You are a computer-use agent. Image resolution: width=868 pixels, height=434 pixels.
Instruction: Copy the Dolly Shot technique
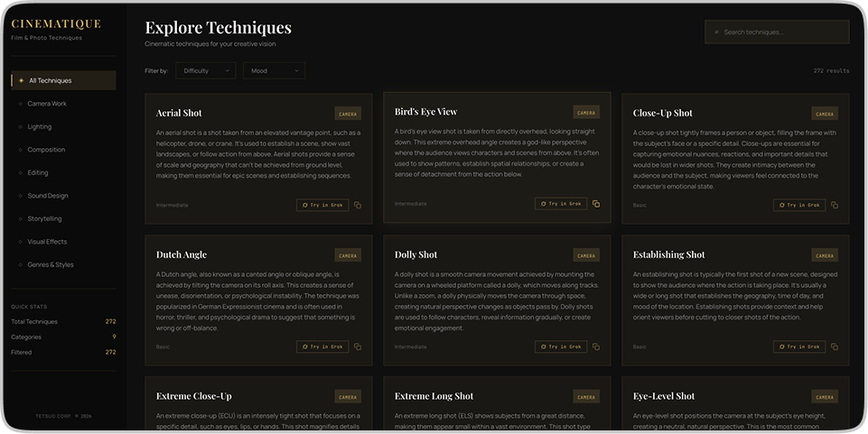pyautogui.click(x=596, y=346)
